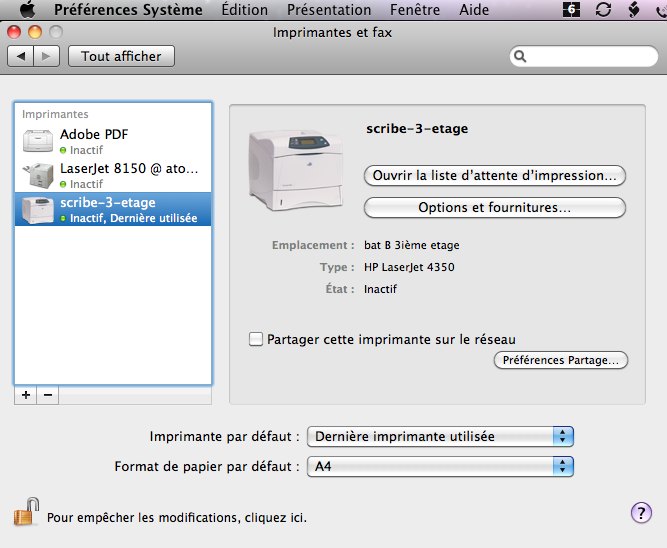This screenshot has height=548, width=667.
Task: Open the Présentation menu
Action: [x=329, y=10]
